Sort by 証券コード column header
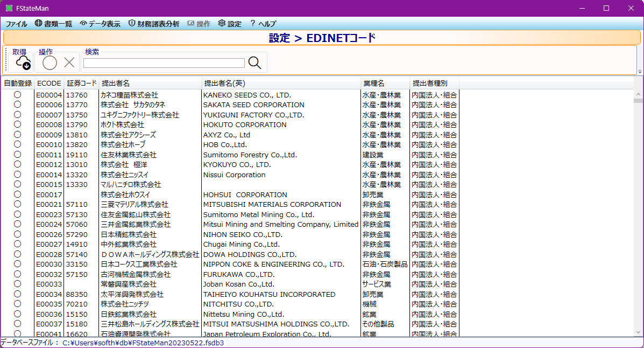This screenshot has height=348, width=644. (82, 83)
